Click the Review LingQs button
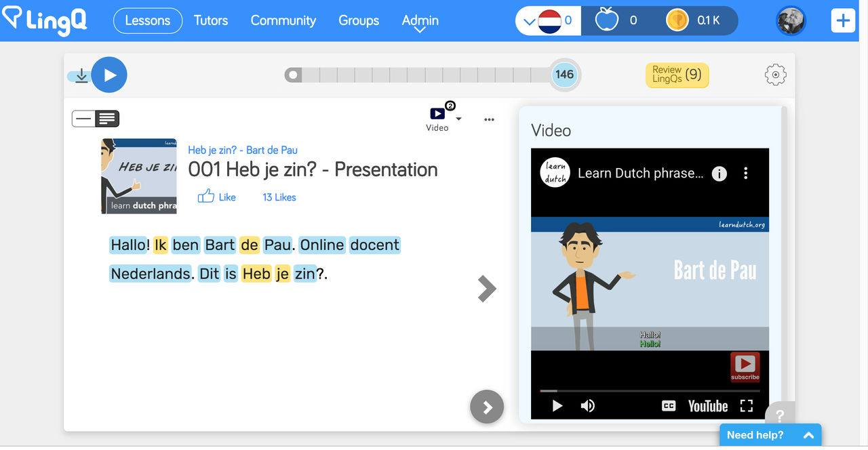This screenshot has height=450, width=868. click(676, 75)
